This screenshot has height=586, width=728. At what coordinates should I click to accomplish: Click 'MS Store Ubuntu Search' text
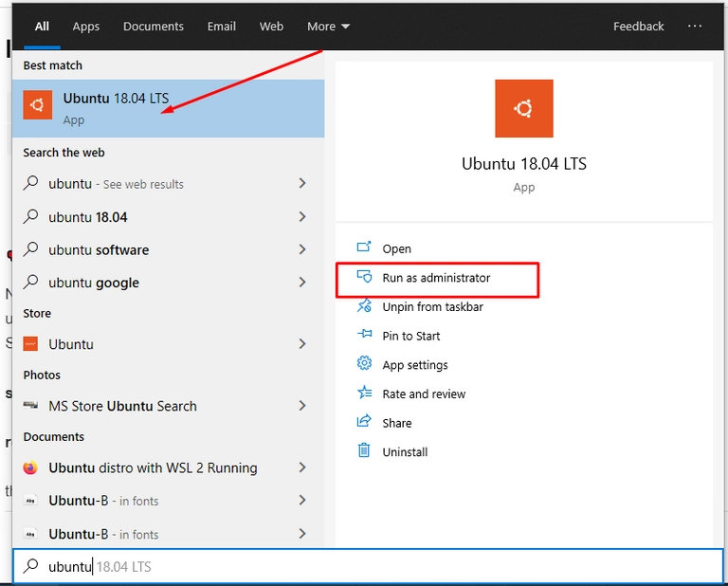[x=122, y=406]
